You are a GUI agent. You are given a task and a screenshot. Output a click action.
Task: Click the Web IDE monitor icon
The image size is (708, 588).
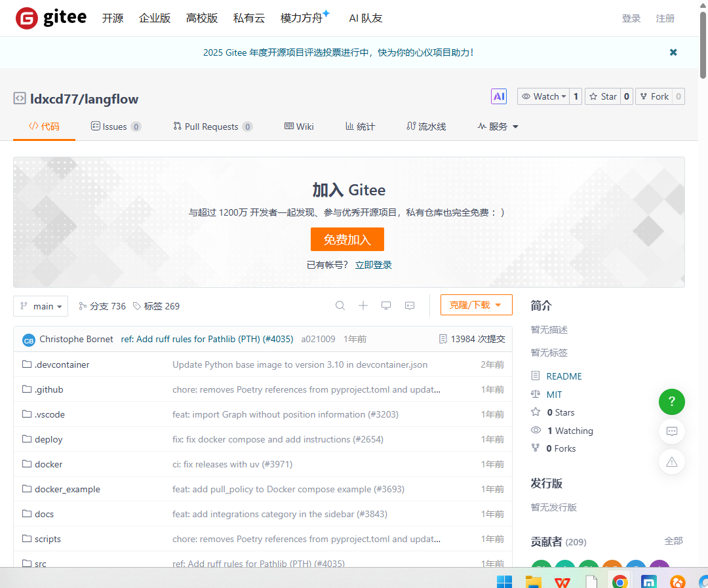click(x=386, y=305)
